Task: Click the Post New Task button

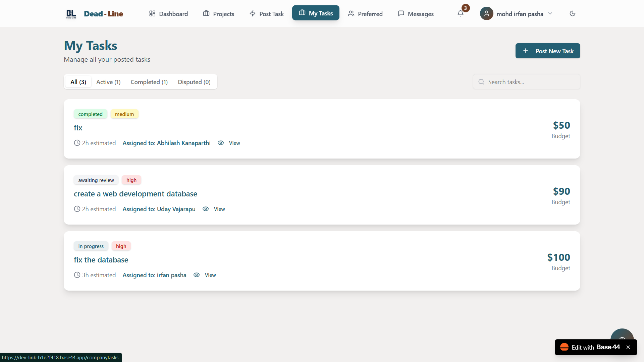Action: (x=547, y=51)
